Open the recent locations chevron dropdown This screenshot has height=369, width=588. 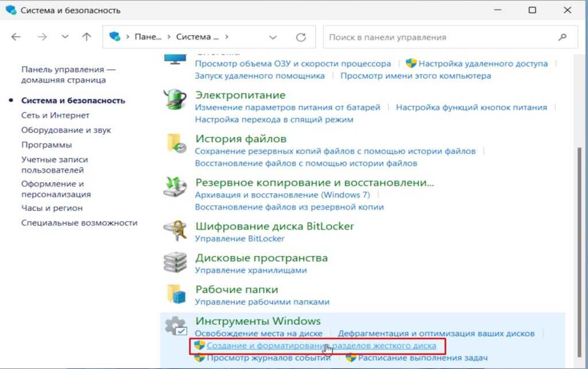65,37
